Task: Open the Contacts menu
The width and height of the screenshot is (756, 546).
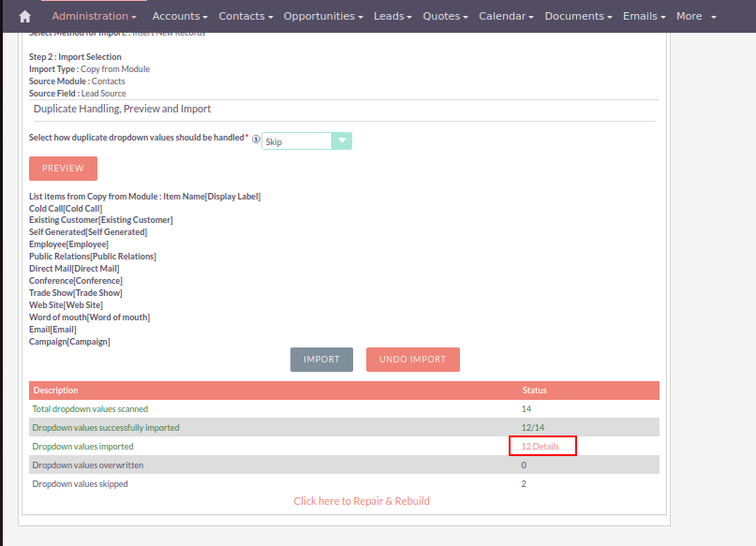Action: (x=245, y=16)
